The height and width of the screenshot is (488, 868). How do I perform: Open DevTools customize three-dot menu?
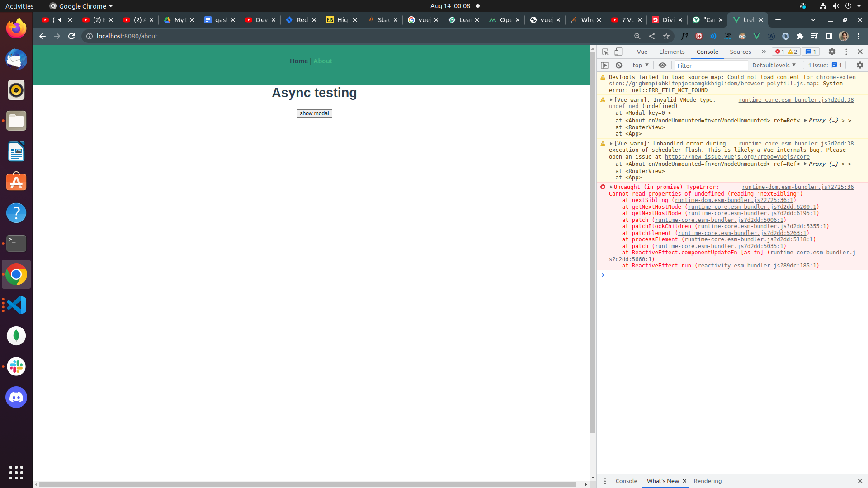point(846,52)
